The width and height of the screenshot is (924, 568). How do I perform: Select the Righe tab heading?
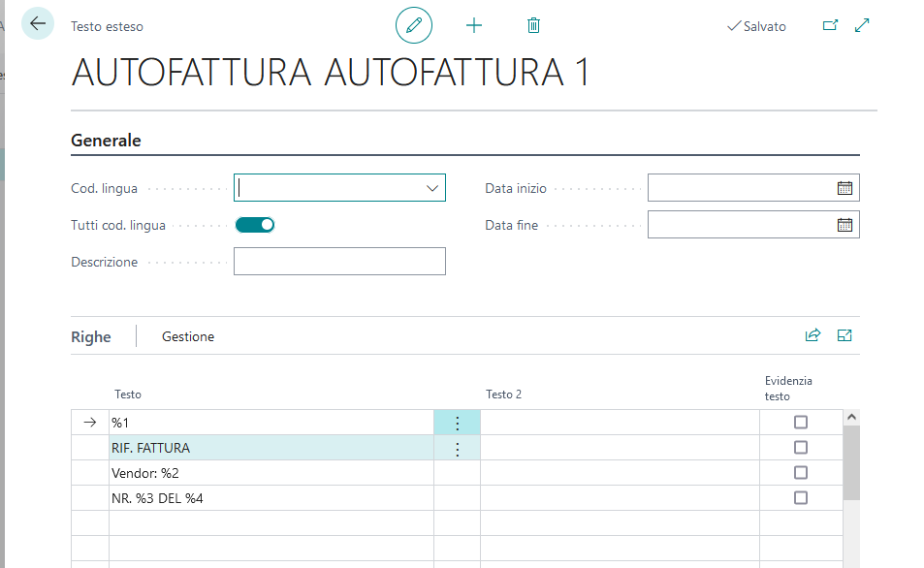coord(91,336)
